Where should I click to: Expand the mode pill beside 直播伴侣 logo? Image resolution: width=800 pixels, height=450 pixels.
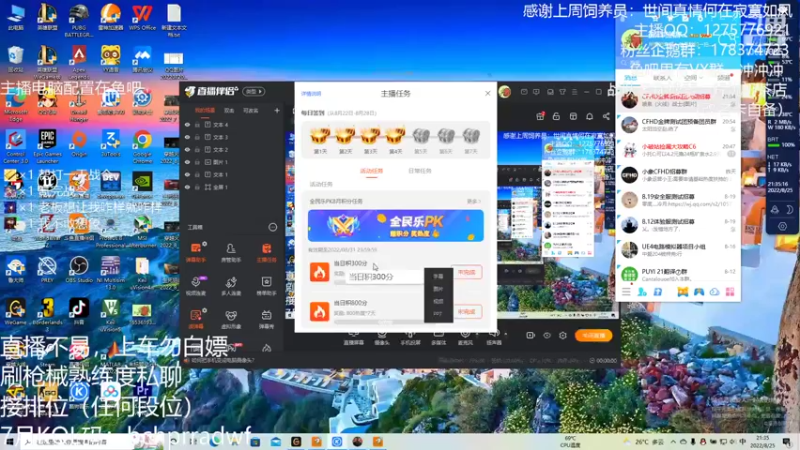(254, 92)
